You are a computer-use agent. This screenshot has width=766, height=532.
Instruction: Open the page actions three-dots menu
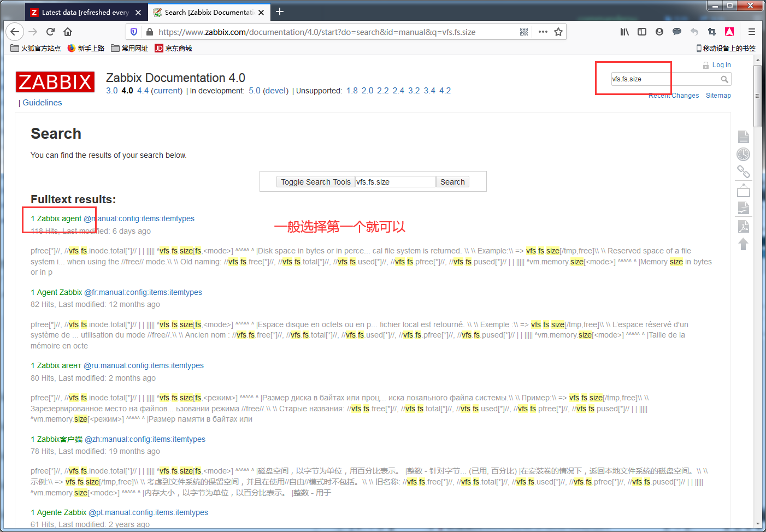coord(543,32)
